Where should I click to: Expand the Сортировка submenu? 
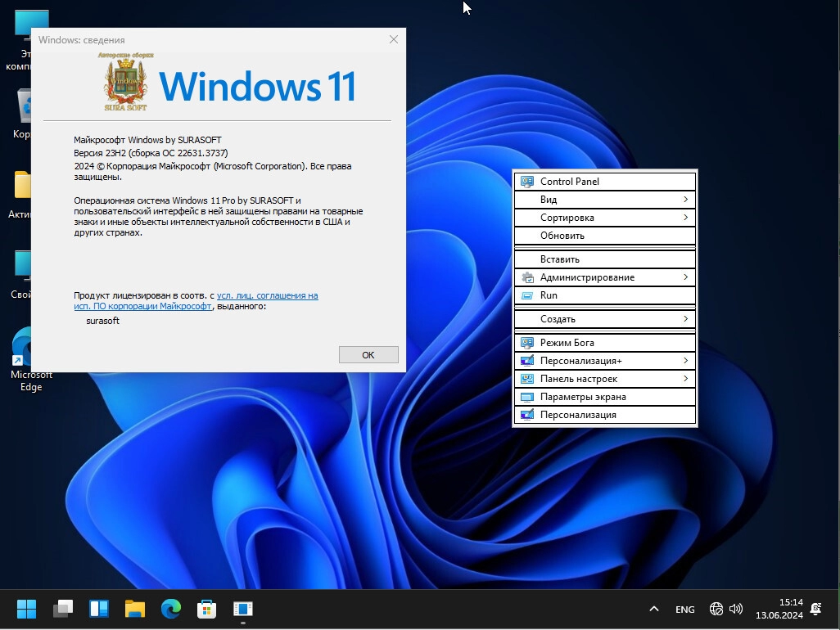click(x=604, y=218)
